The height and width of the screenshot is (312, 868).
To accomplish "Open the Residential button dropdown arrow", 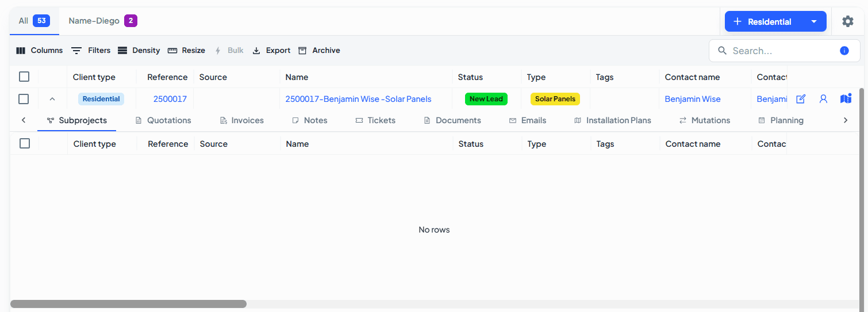I will [x=814, y=22].
